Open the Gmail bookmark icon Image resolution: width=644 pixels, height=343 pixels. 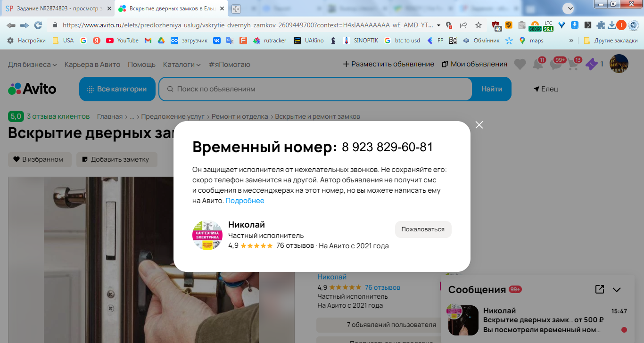148,41
